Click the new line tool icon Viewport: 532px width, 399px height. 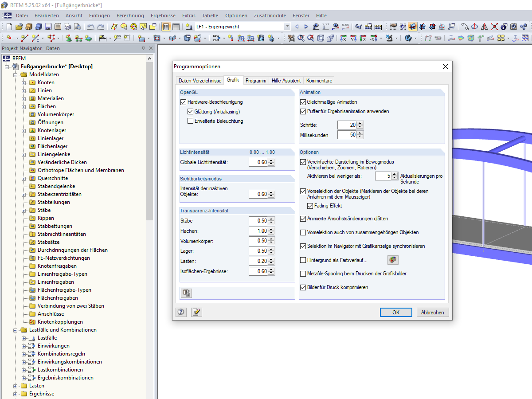[x=25, y=38]
